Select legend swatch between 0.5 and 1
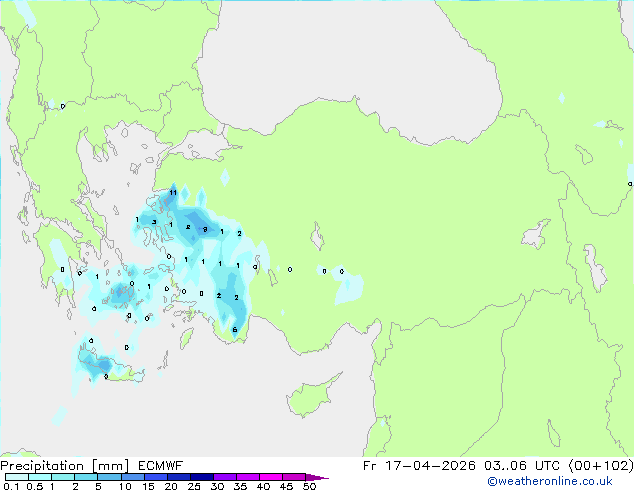This screenshot has width=634, height=490. pyautogui.click(x=40, y=477)
